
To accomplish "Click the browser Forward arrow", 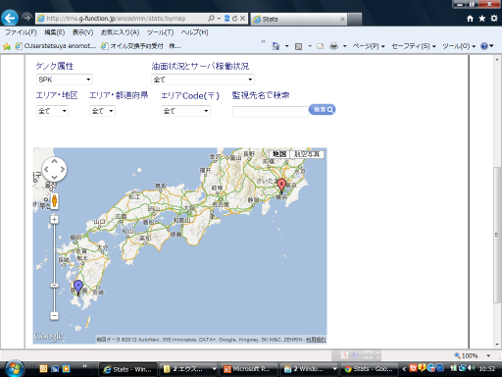I will pyautogui.click(x=27, y=17).
